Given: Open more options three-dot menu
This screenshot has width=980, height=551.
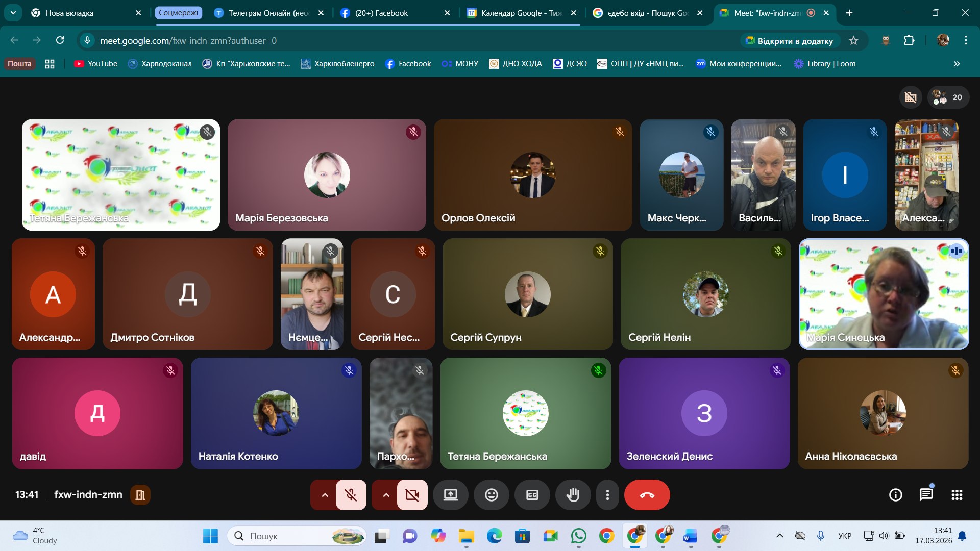Looking at the screenshot, I should point(607,495).
